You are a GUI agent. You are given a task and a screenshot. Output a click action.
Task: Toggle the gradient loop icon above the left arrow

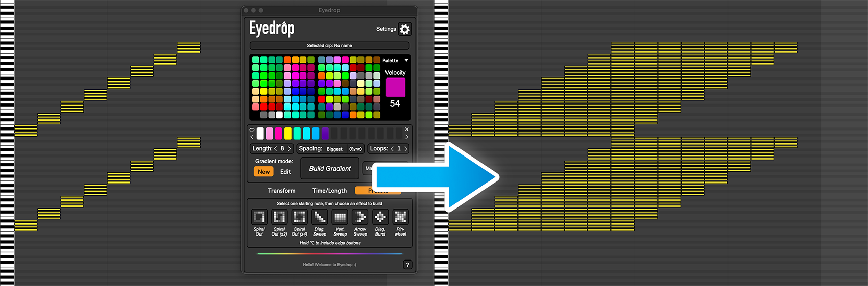tap(252, 129)
